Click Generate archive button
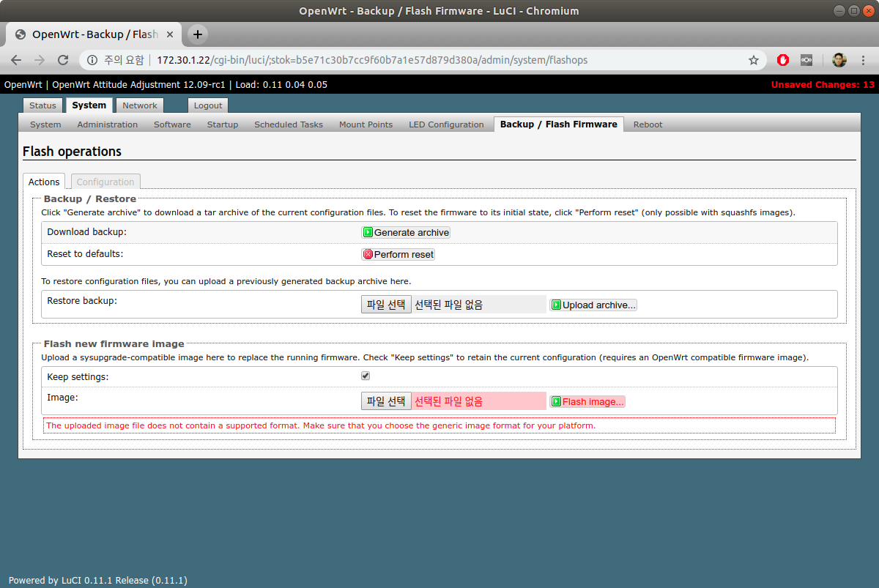Viewport: 879px width, 588px height. (406, 232)
